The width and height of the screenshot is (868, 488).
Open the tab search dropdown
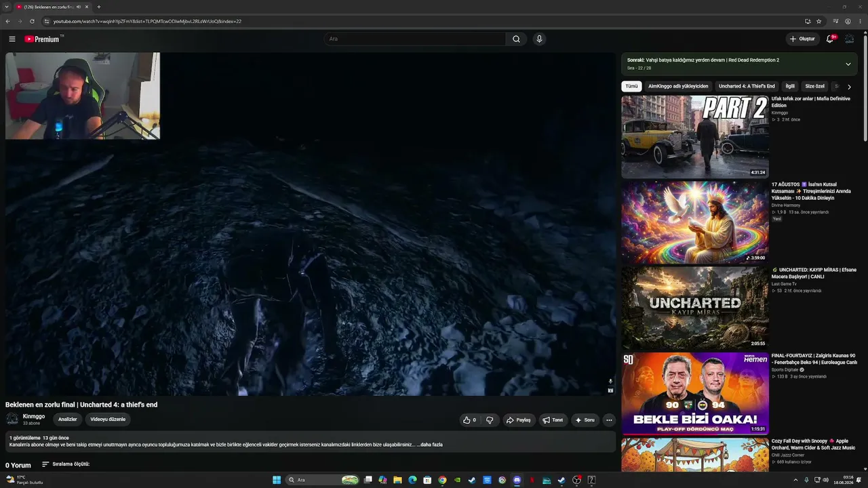click(x=6, y=7)
